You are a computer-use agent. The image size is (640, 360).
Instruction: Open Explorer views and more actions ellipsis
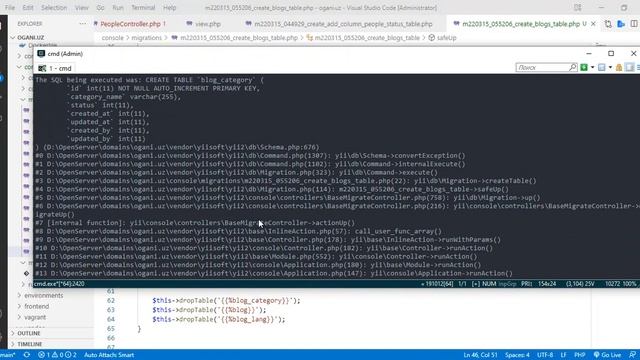82,24
